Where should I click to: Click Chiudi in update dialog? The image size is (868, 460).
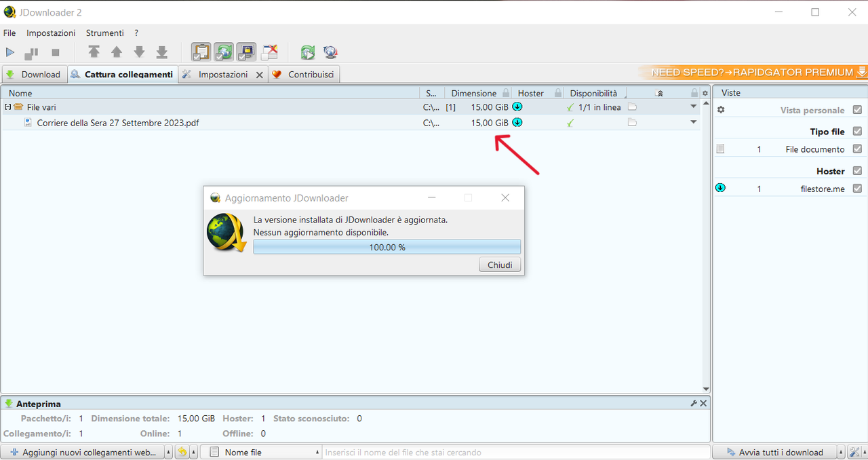click(500, 265)
